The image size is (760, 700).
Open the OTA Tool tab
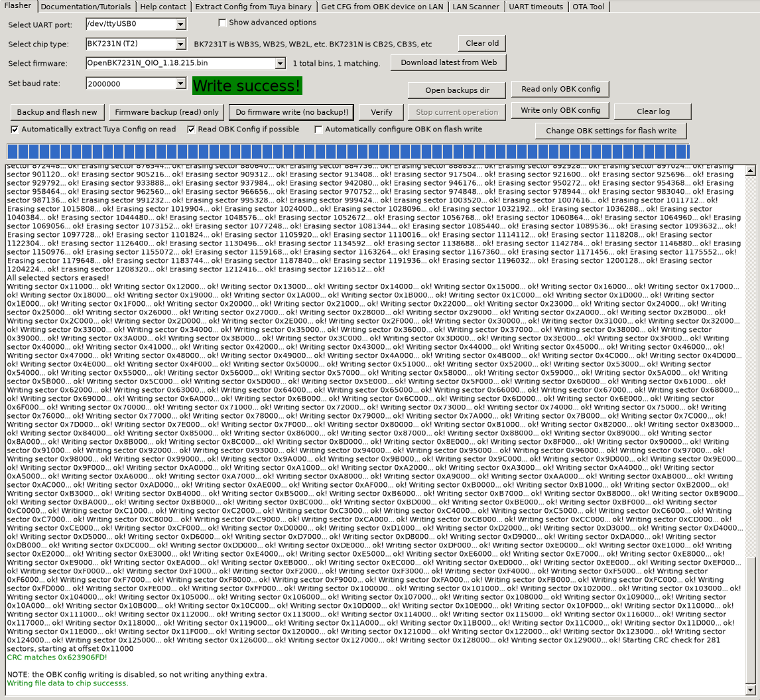coord(588,7)
